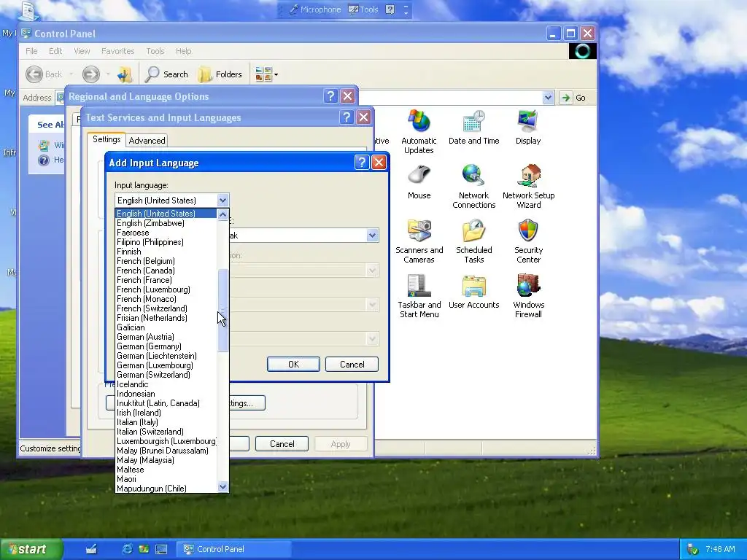Click help question mark in Add Input Language
Image resolution: width=747 pixels, height=560 pixels.
[362, 163]
